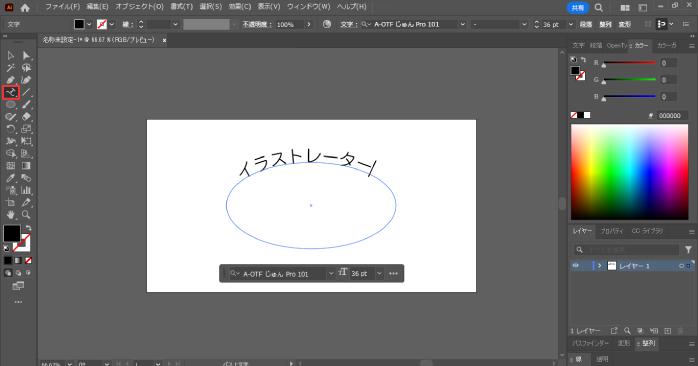
Task: Select the Gradient tool
Action: [x=26, y=166]
